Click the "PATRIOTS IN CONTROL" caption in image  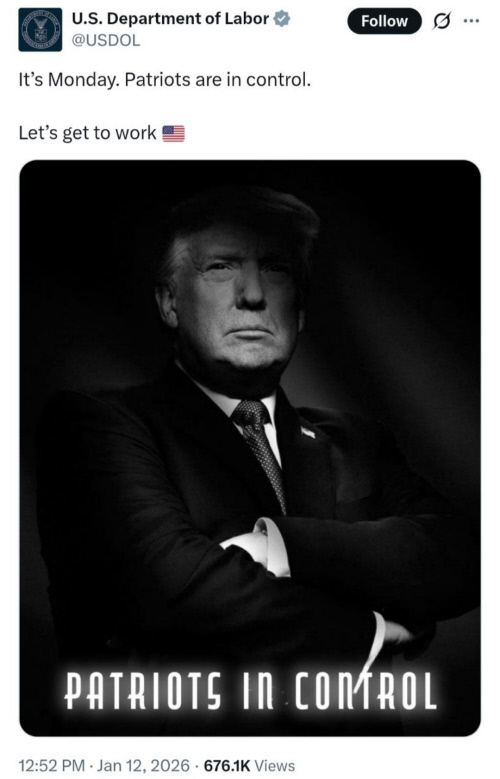pyautogui.click(x=251, y=690)
